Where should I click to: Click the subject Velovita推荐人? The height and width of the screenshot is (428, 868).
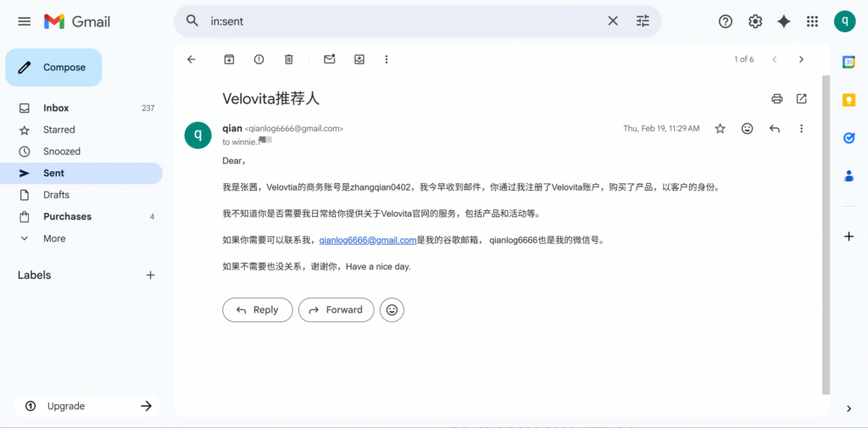pos(270,98)
